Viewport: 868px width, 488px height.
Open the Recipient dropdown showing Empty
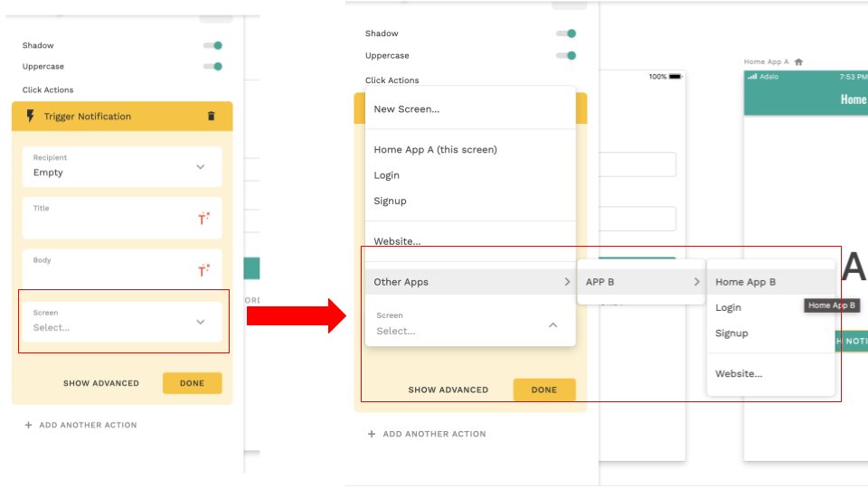[122, 166]
